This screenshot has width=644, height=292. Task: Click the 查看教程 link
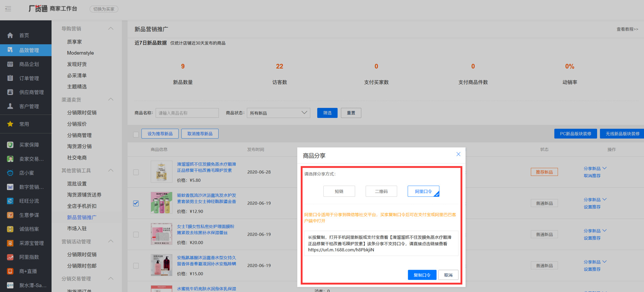click(627, 29)
